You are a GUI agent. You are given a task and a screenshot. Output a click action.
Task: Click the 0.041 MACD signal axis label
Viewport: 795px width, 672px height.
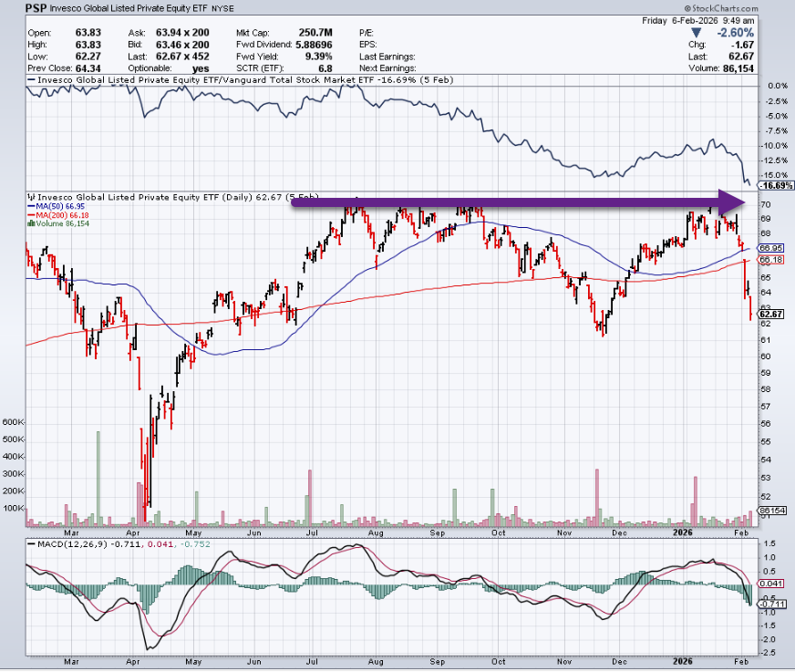click(x=771, y=583)
